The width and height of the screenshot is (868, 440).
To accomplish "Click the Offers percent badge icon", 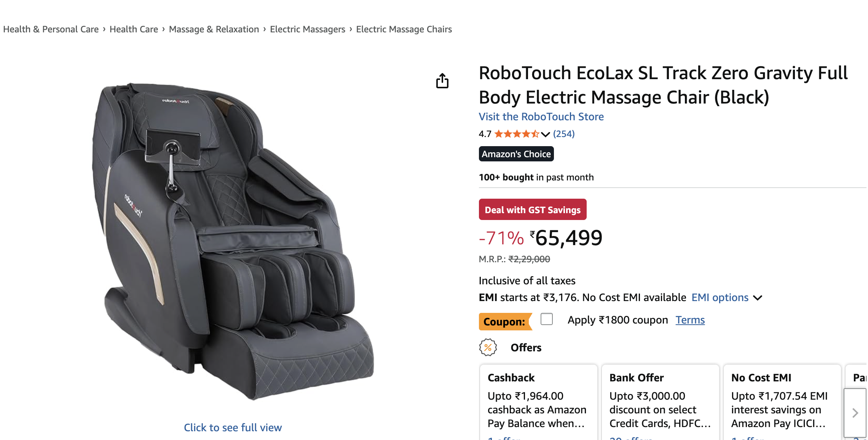I will click(x=488, y=348).
